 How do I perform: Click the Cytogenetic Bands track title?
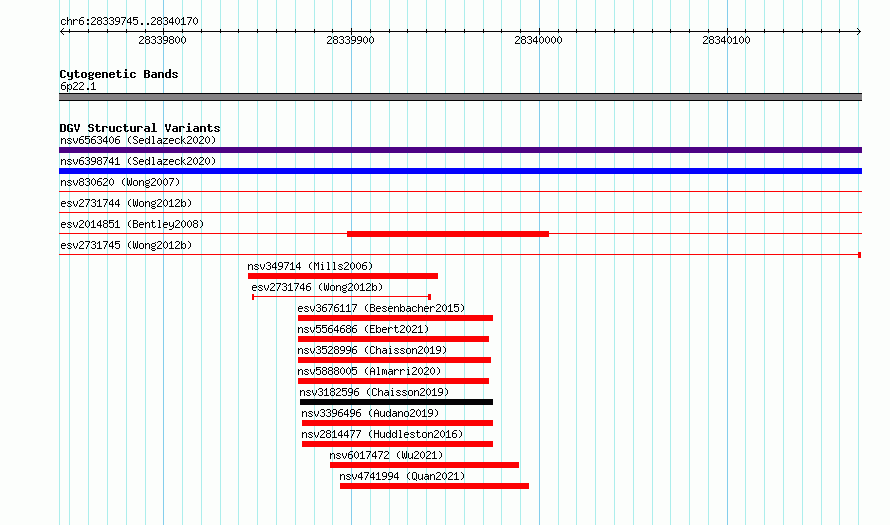pos(119,74)
